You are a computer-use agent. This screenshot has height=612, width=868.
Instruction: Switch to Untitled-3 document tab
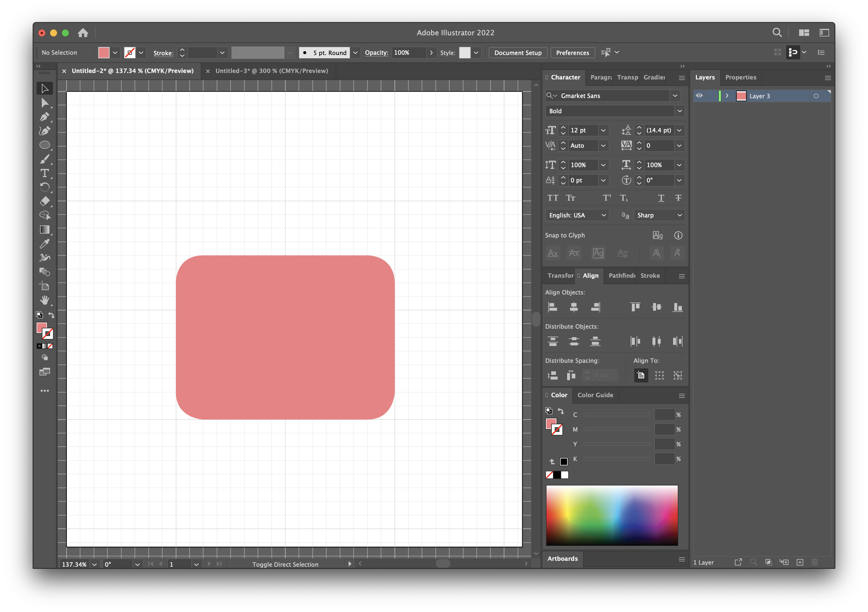point(271,71)
